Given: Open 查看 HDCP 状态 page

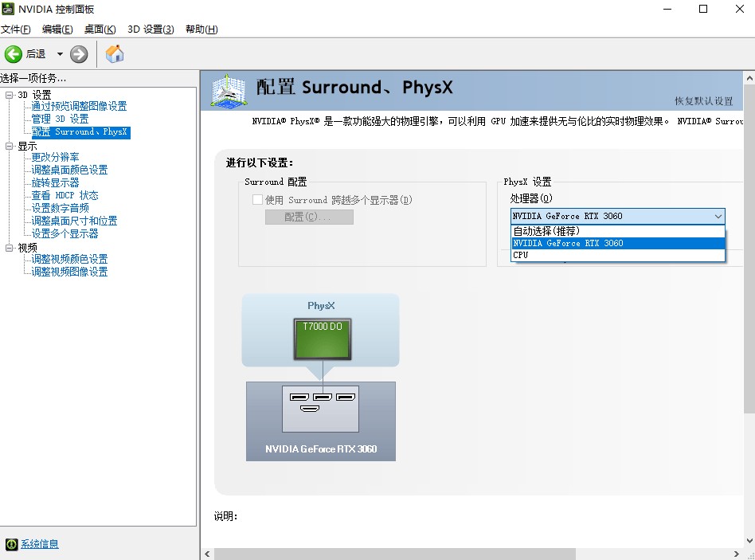Looking at the screenshot, I should click(x=65, y=195).
